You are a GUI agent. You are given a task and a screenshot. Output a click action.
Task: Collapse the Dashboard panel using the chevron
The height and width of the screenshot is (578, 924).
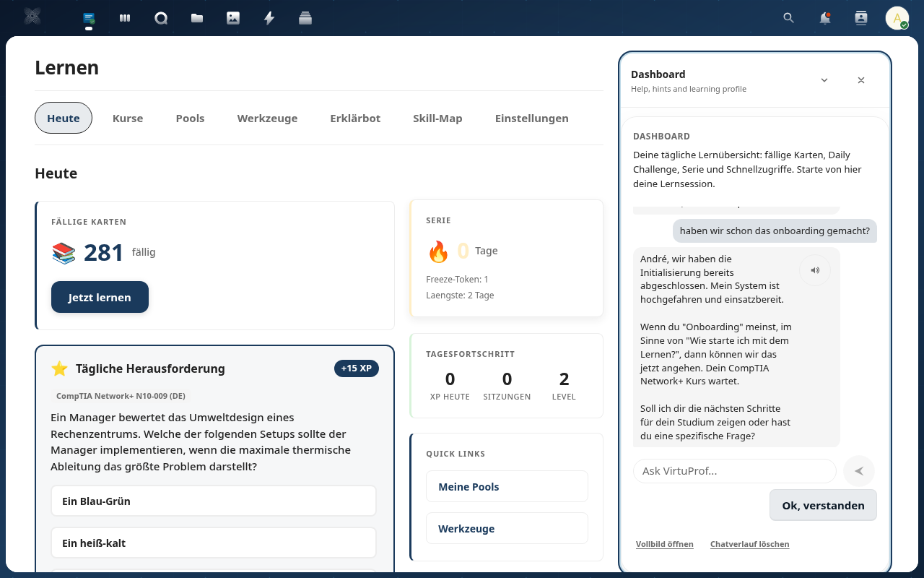(824, 80)
